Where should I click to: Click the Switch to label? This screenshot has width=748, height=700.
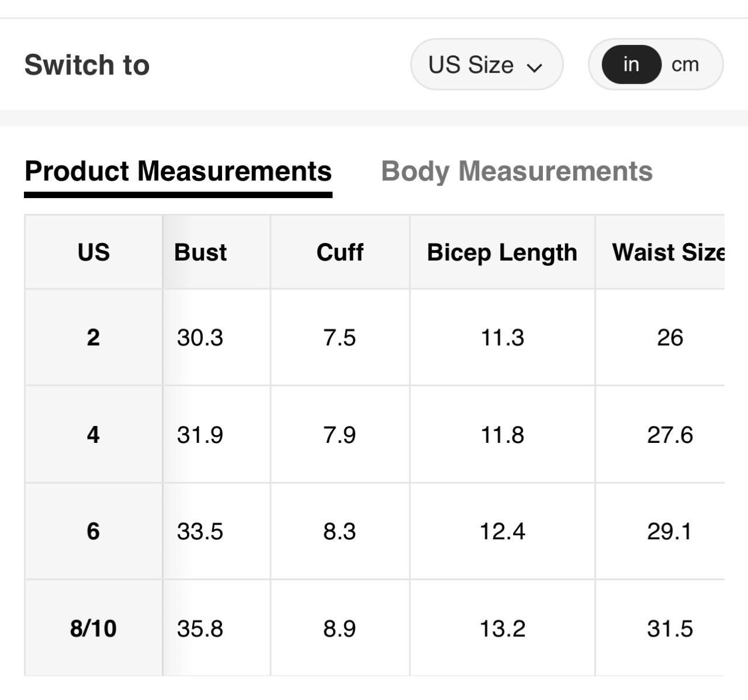pos(87,65)
